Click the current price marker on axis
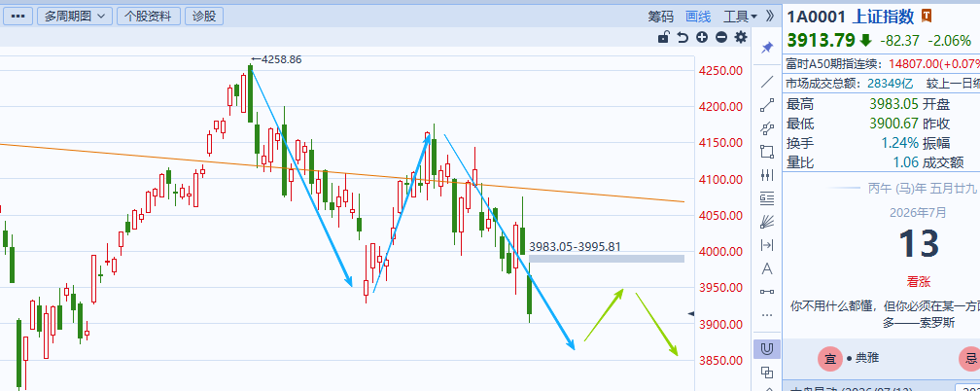 click(x=690, y=313)
